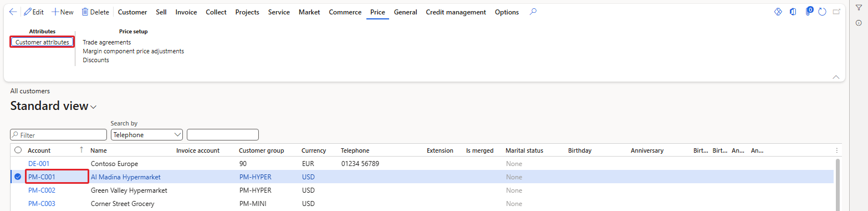Open the PM-C003 account link

[42, 203]
